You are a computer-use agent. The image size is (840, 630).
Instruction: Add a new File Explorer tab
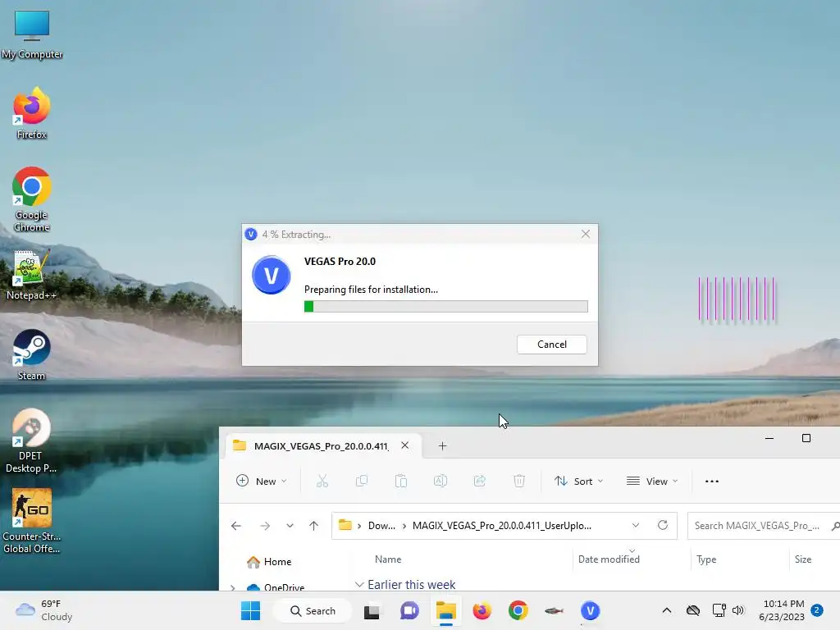[x=442, y=445]
